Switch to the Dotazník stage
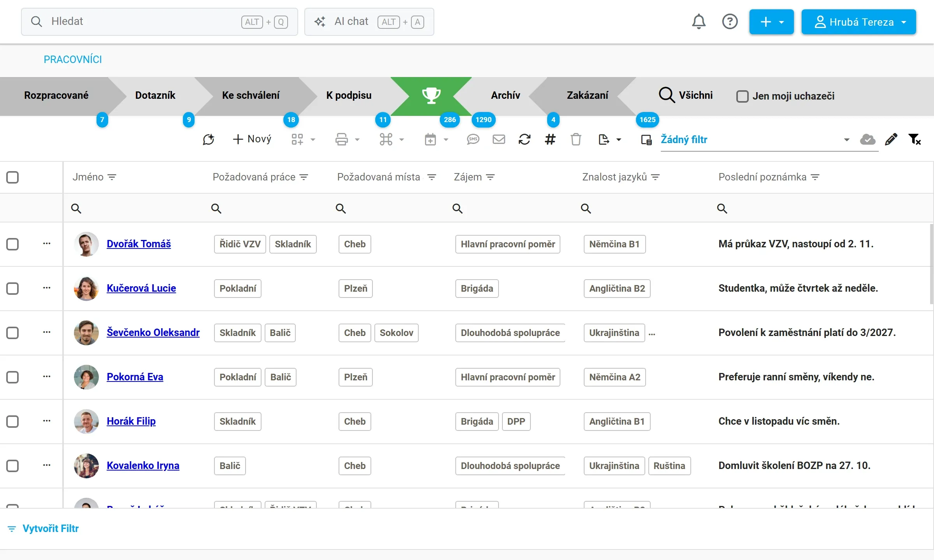 click(155, 96)
